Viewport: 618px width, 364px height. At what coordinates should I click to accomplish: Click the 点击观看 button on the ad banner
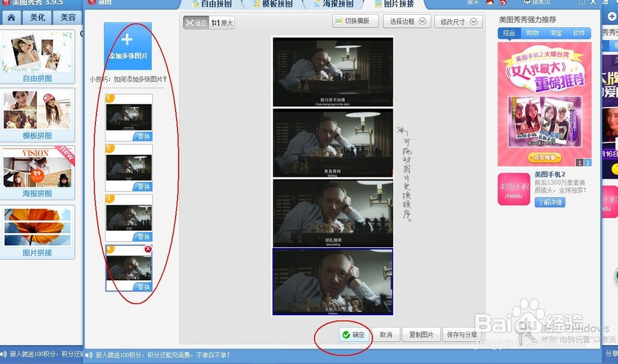544,157
